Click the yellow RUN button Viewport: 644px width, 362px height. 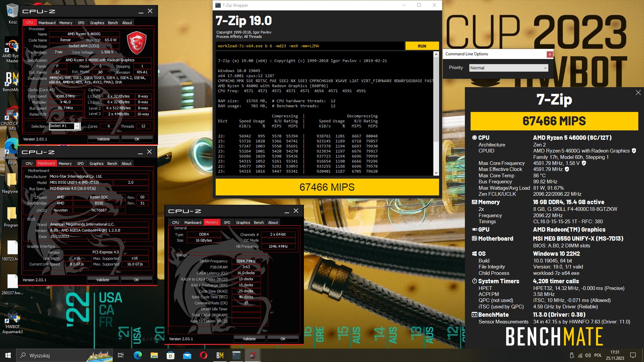pos(422,46)
